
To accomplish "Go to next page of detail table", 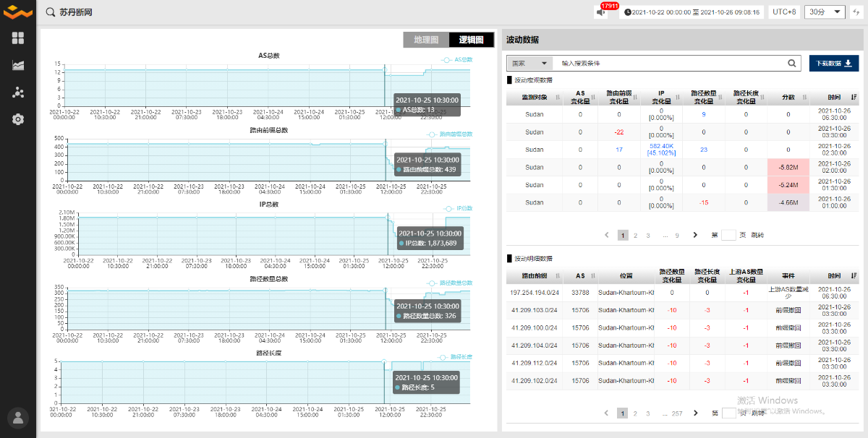I will point(695,413).
